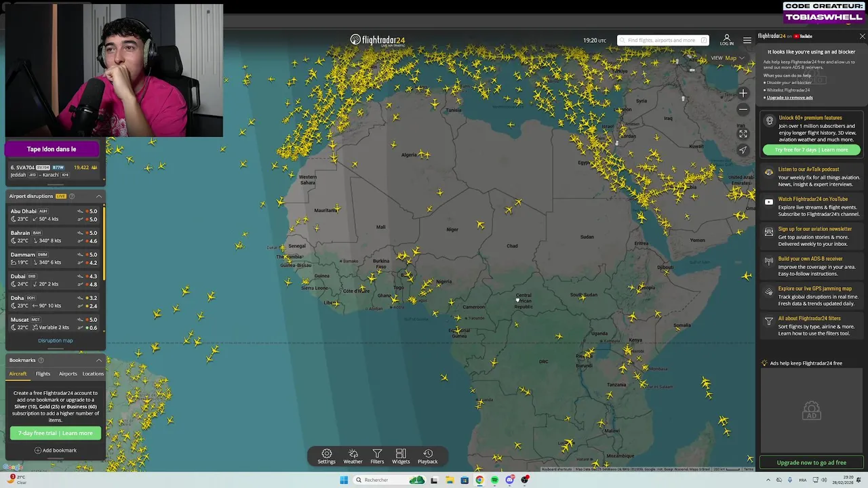868x488 pixels.
Task: Click the Flightradar24 filters funnel icon in sidebar
Action: (769, 321)
